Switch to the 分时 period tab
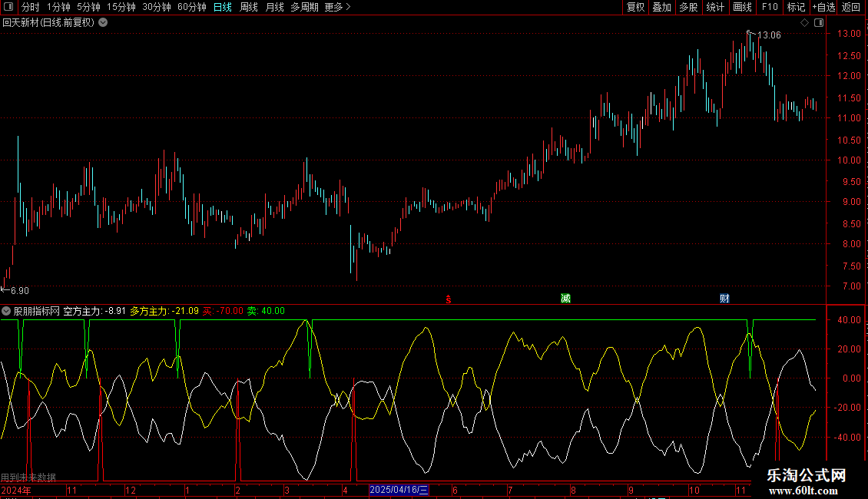The image size is (868, 499). (31, 7)
